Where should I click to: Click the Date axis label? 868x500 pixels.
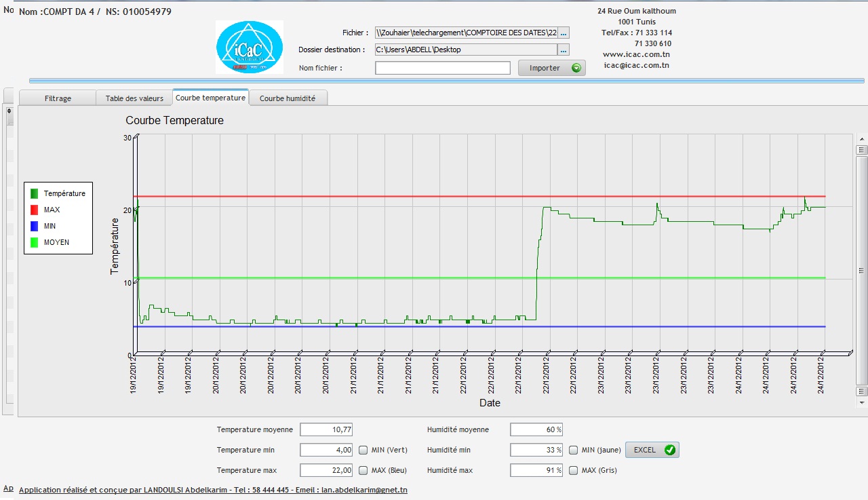coord(490,403)
